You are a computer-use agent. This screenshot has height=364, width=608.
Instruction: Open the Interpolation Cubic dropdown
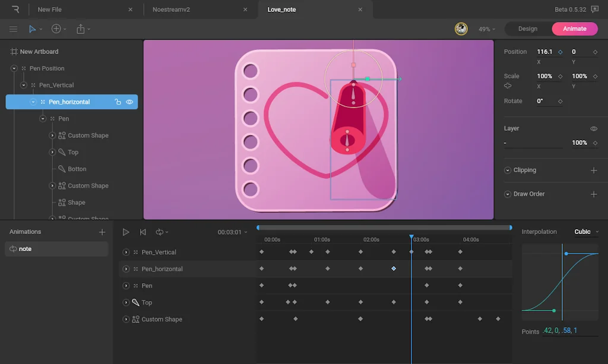[x=586, y=232]
